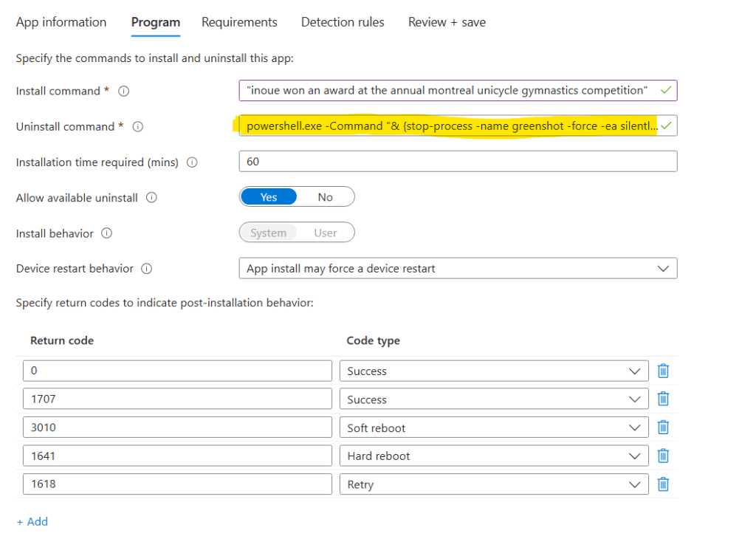
Task: Keep Allow available uninstall on Yes
Action: pos(268,196)
